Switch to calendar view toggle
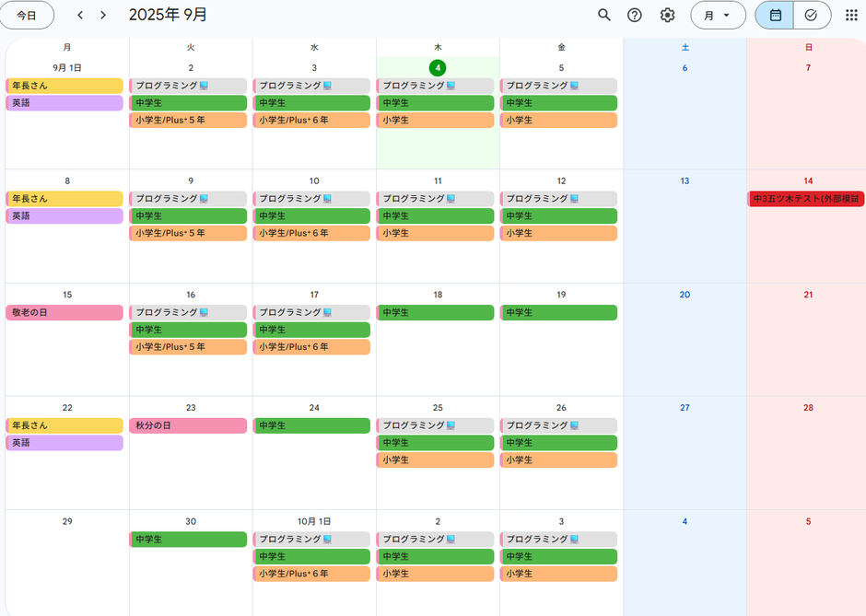 click(x=774, y=15)
